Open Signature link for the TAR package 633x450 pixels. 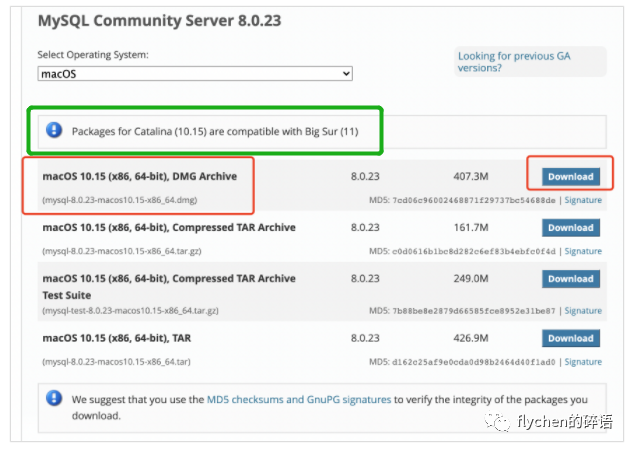point(583,362)
